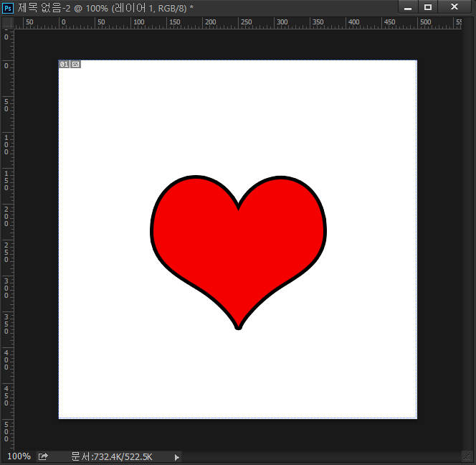This screenshot has height=465, width=476.
Task: Close the untitled document window
Action: tap(454, 7)
